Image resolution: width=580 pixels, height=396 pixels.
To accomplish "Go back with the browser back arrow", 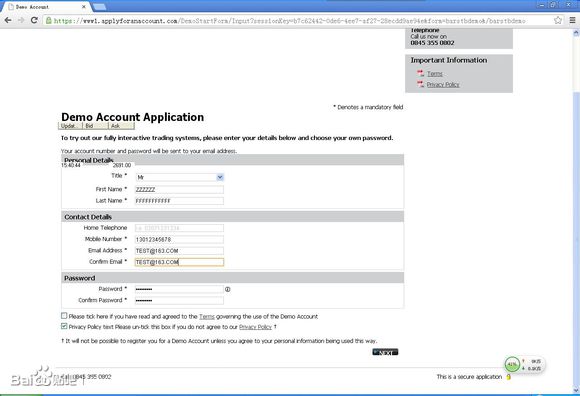I will 8,20.
